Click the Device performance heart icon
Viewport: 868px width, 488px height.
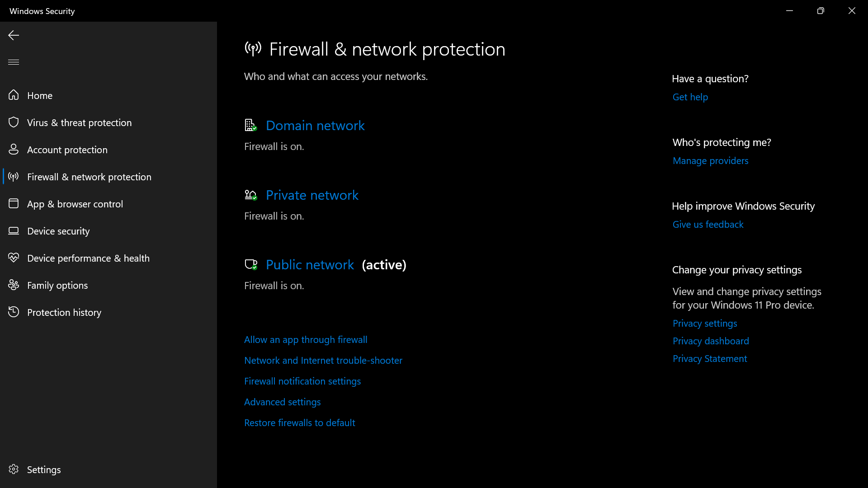[x=14, y=258]
